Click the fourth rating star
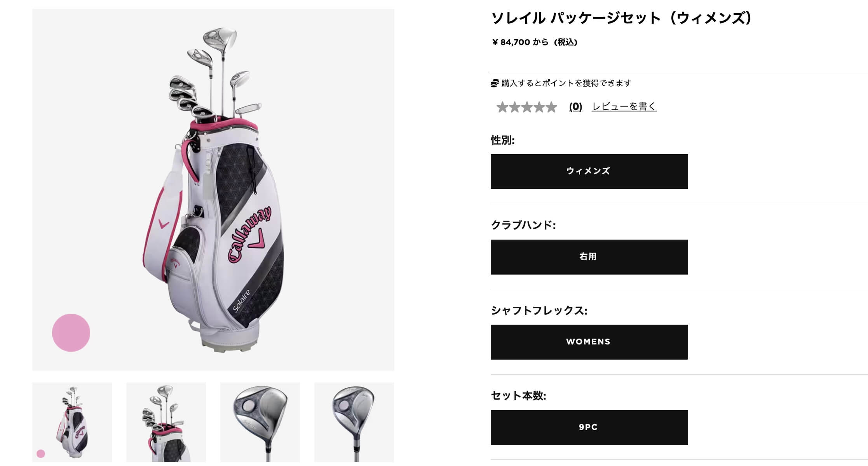Image resolution: width=868 pixels, height=466 pixels. tap(539, 107)
